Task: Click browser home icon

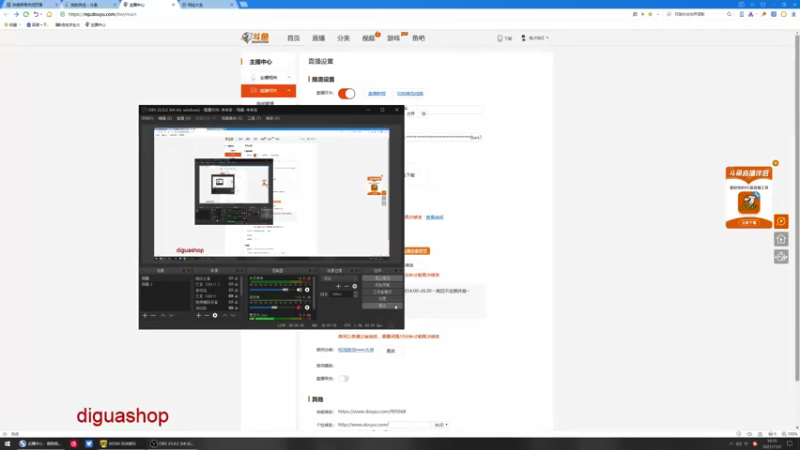Action: click(49, 14)
